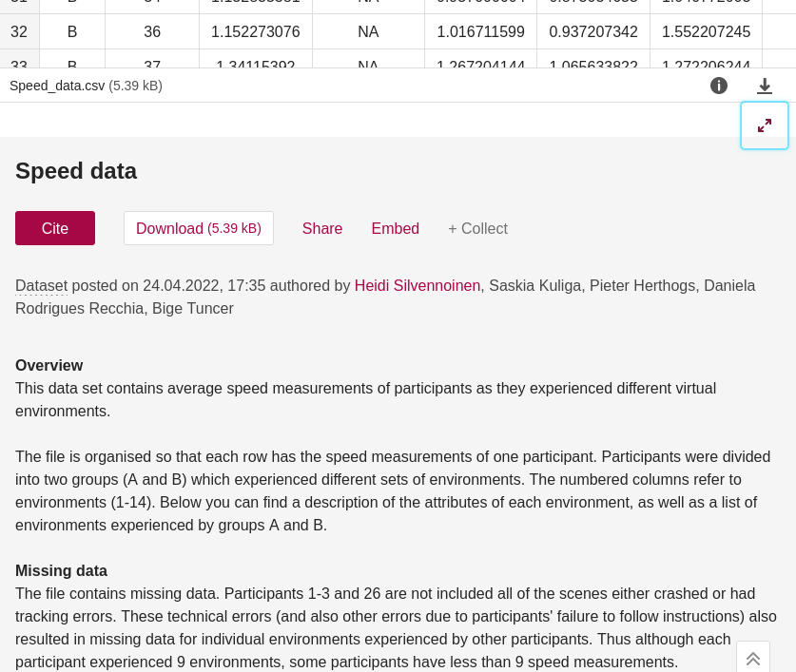Select the Speed_data.csv file name
Screen dimensions: 796x672
click(57, 86)
